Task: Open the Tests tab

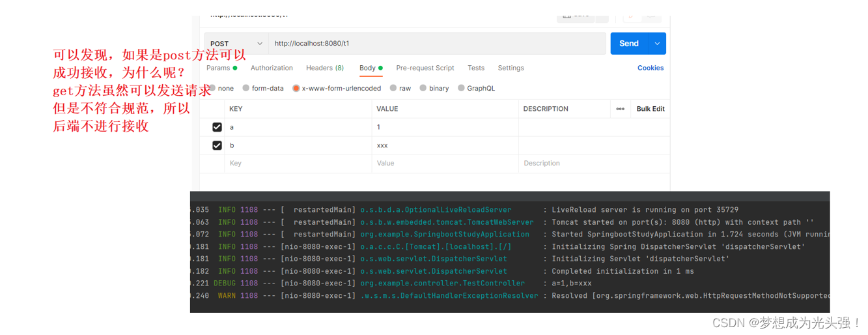Action: [x=476, y=68]
